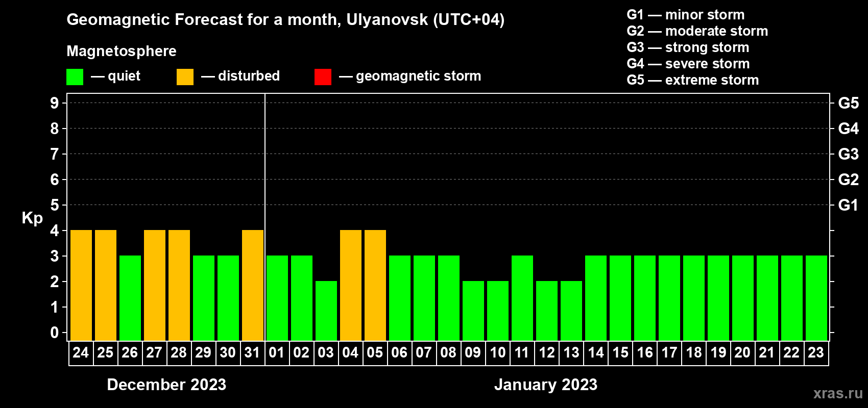Image resolution: width=868 pixels, height=408 pixels.
Task: Click the date label 01 on the axis
Action: pos(277,352)
